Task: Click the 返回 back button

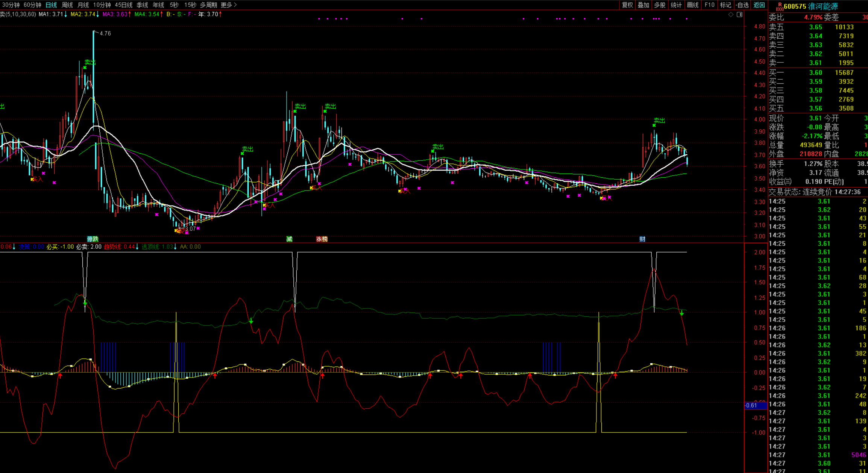Action: coord(759,5)
